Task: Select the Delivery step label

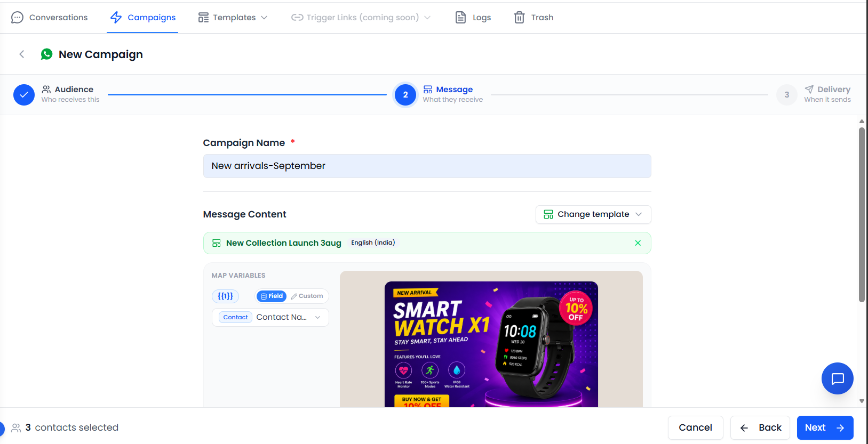Action: pyautogui.click(x=834, y=90)
